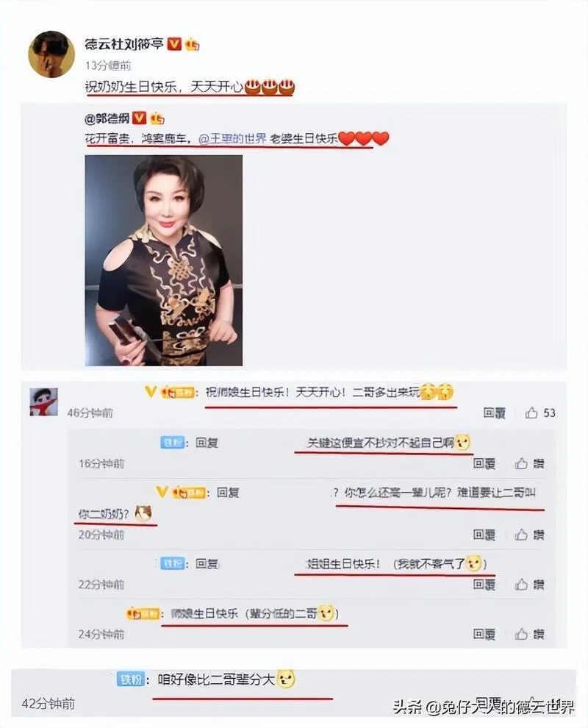The width and height of the screenshot is (588, 728).
Task: Reply to the 46分钟前 comment
Action: point(494,413)
